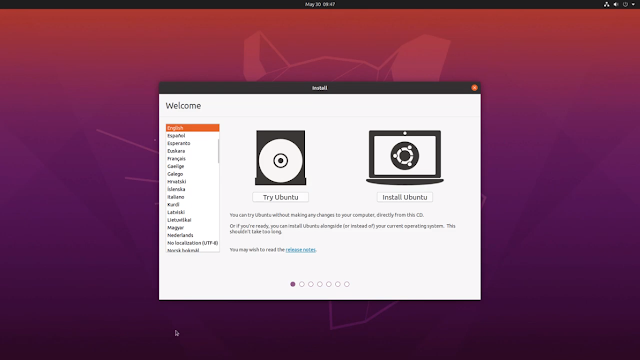Select Magyar in the language list
This screenshot has width=640, height=360.
click(192, 228)
